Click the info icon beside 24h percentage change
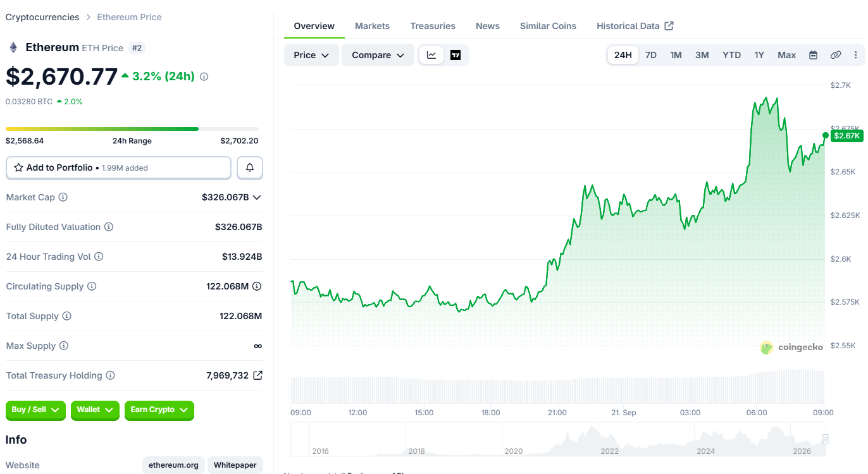Image resolution: width=868 pixels, height=474 pixels. [x=204, y=76]
